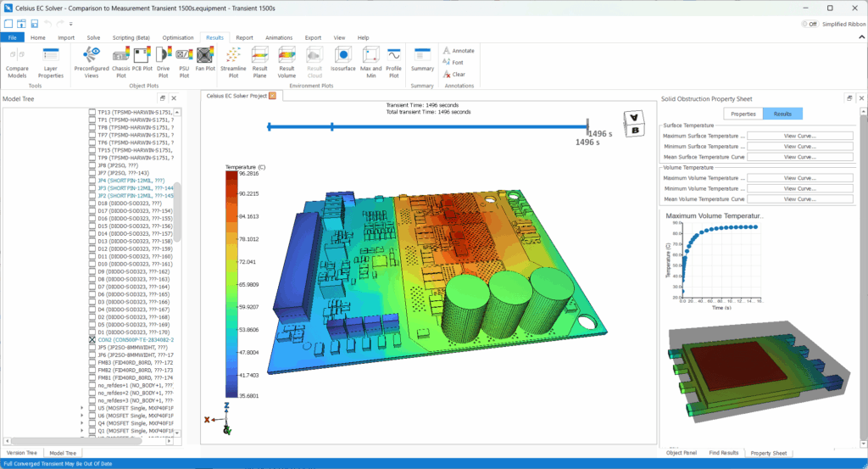Screen dimensions: 868x469
Task: Add a Result Plane
Action: [x=259, y=63]
